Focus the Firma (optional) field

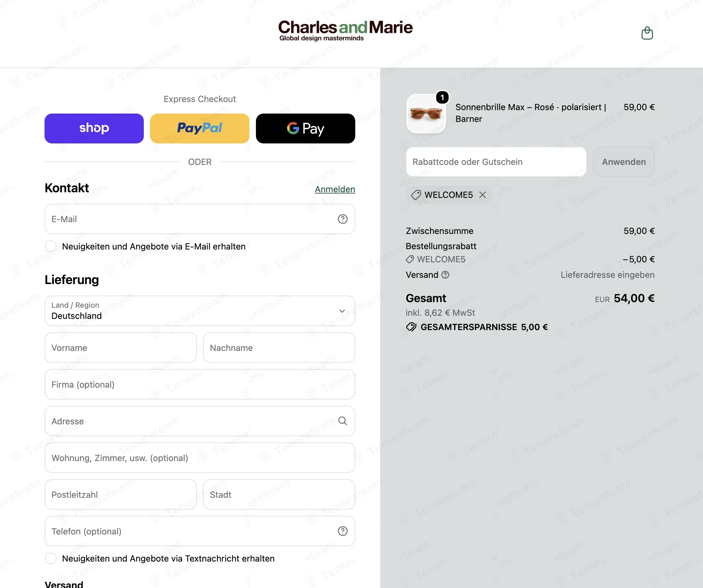[x=200, y=384]
